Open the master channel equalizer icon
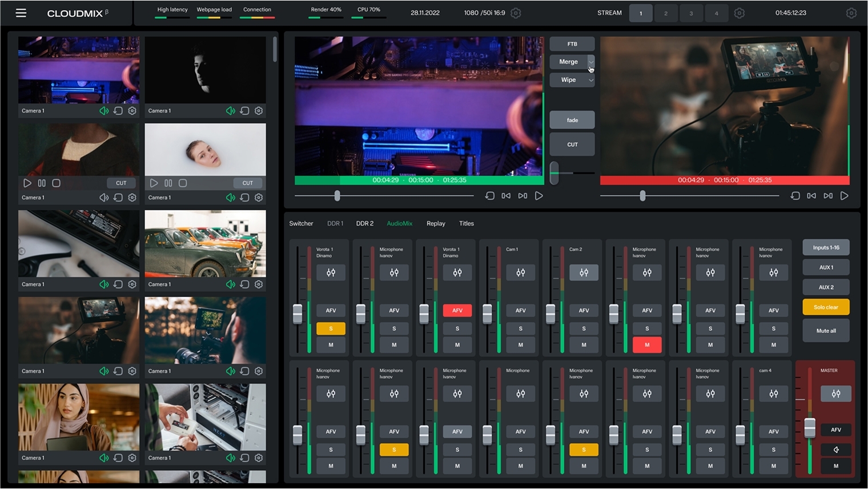This screenshot has width=868, height=489. coord(835,394)
